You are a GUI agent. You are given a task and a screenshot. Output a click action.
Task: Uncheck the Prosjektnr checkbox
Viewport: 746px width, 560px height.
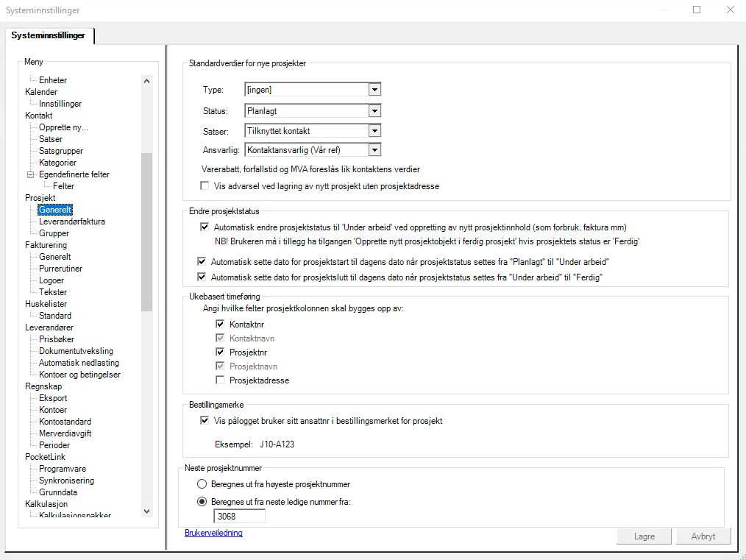(x=220, y=352)
